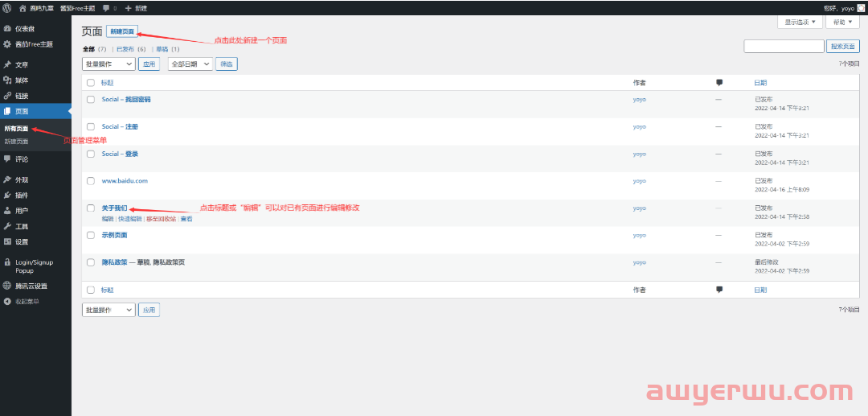The image size is (868, 416).
Task: Check the box for 示例页面
Action: click(x=91, y=236)
